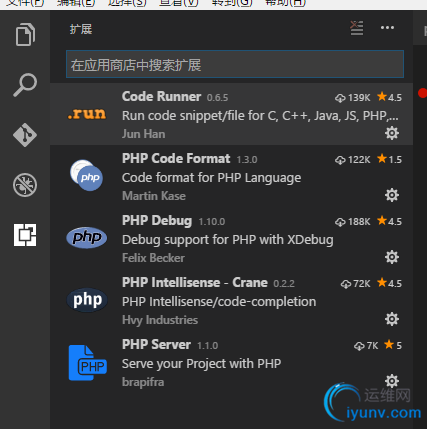Open PHP Server extension by brapifra
Screen dimensions: 427x429
[x=232, y=362]
